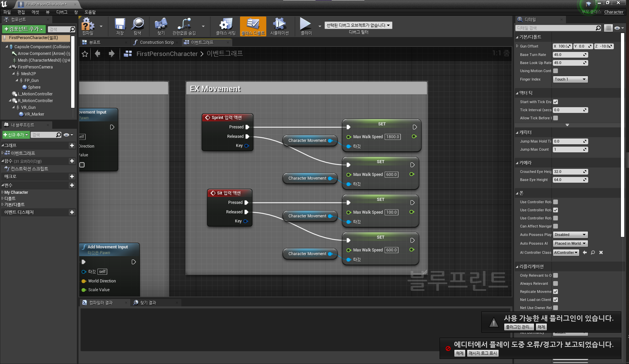This screenshot has height=364, width=629.
Task: Open 도움말 menu
Action: (x=90, y=12)
